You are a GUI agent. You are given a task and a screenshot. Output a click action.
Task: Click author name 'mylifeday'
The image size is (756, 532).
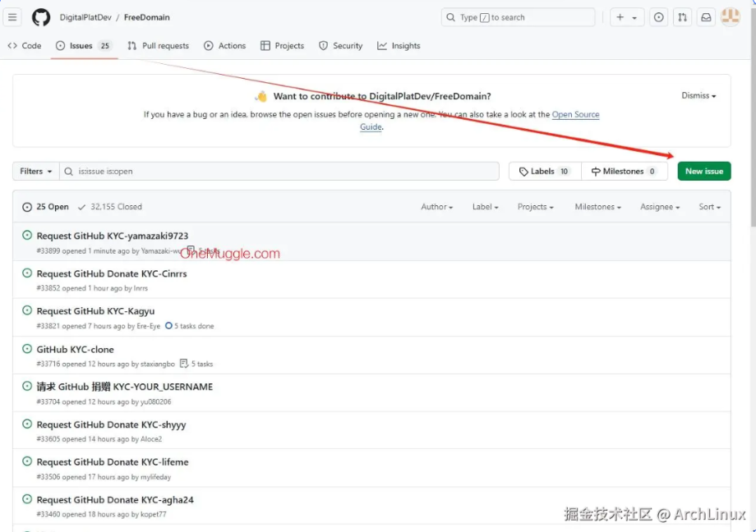click(156, 477)
